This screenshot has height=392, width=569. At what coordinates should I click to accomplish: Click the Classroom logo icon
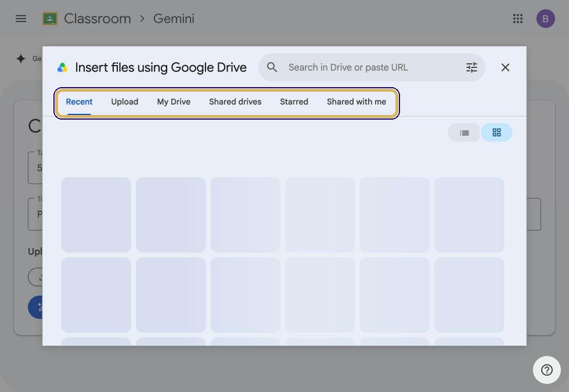point(50,19)
